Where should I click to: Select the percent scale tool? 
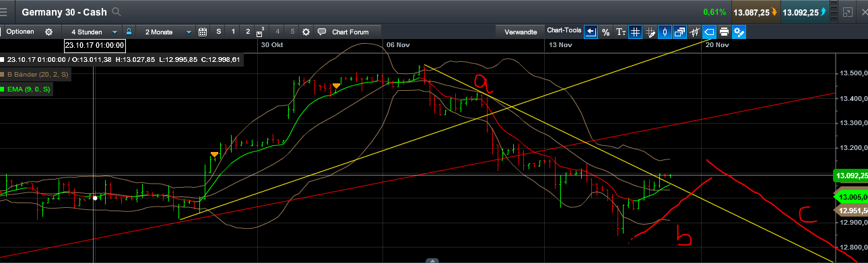coord(605,32)
